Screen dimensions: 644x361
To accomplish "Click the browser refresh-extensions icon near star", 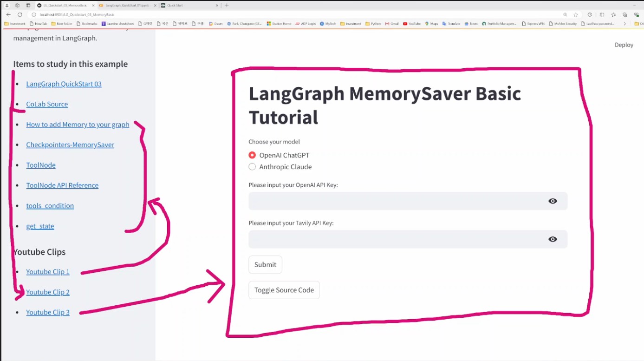I will coord(590,14).
